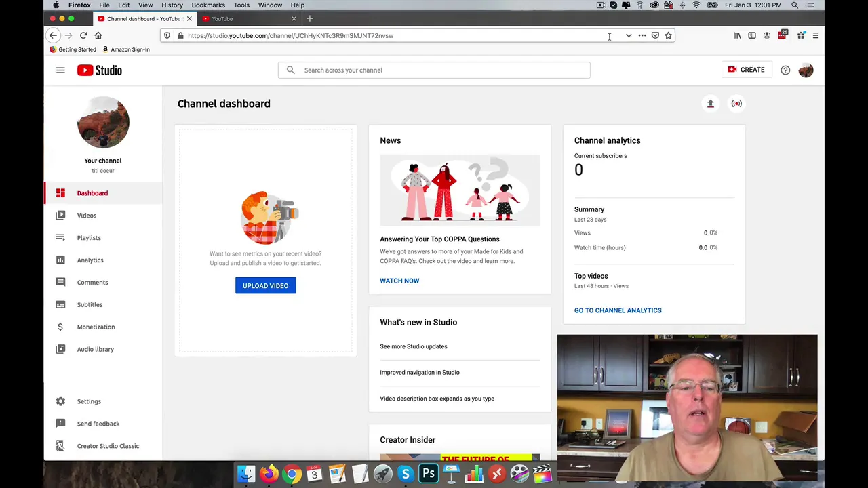Click the Dashboard icon in sidebar
This screenshot has width=868, height=488.
tap(60, 193)
